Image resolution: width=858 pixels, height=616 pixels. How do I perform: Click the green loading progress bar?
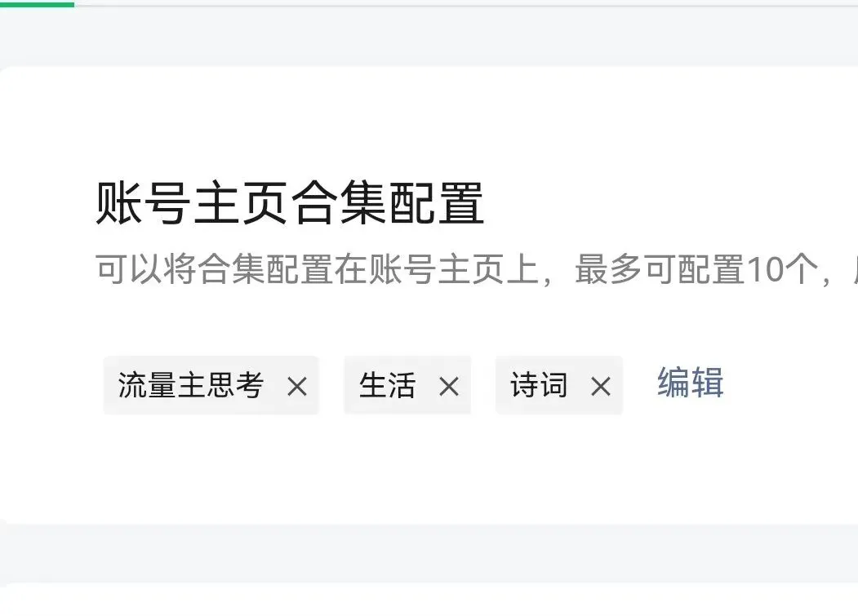point(38,4)
